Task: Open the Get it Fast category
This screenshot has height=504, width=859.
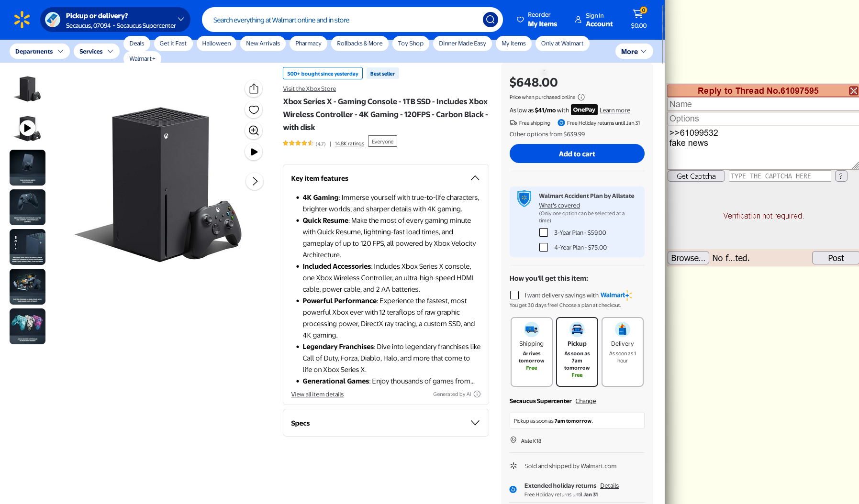Action: pyautogui.click(x=173, y=44)
